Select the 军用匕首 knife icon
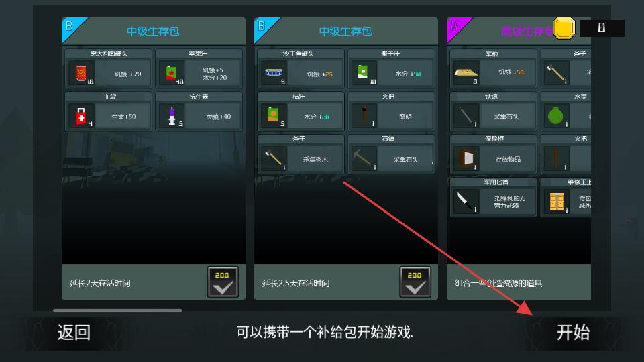This screenshot has width=644, height=362. pyautogui.click(x=464, y=201)
